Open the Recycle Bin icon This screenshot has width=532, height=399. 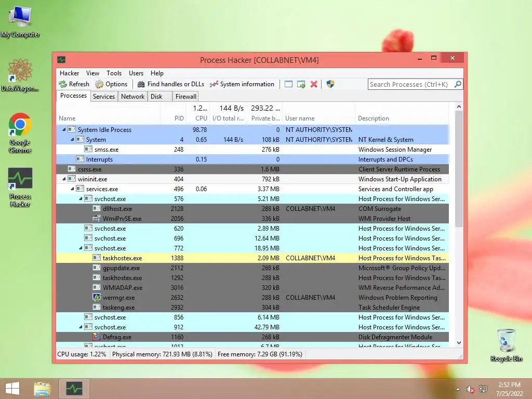click(x=506, y=345)
